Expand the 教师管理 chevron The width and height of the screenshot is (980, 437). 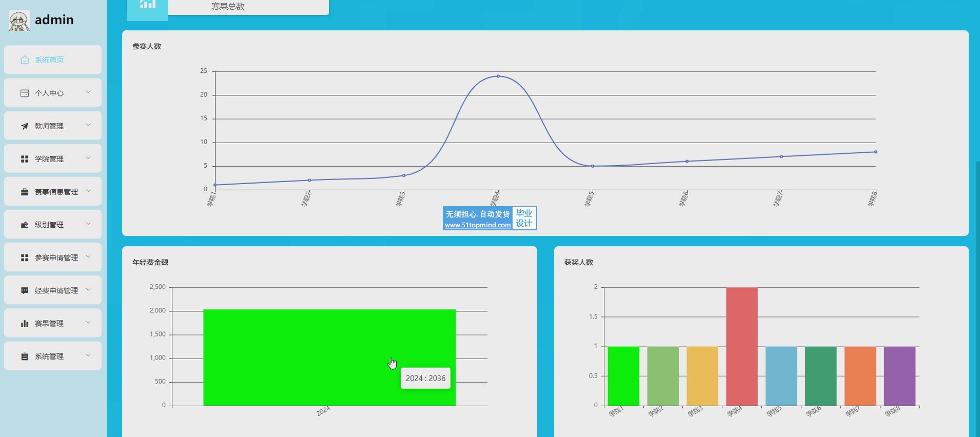pyautogui.click(x=88, y=125)
